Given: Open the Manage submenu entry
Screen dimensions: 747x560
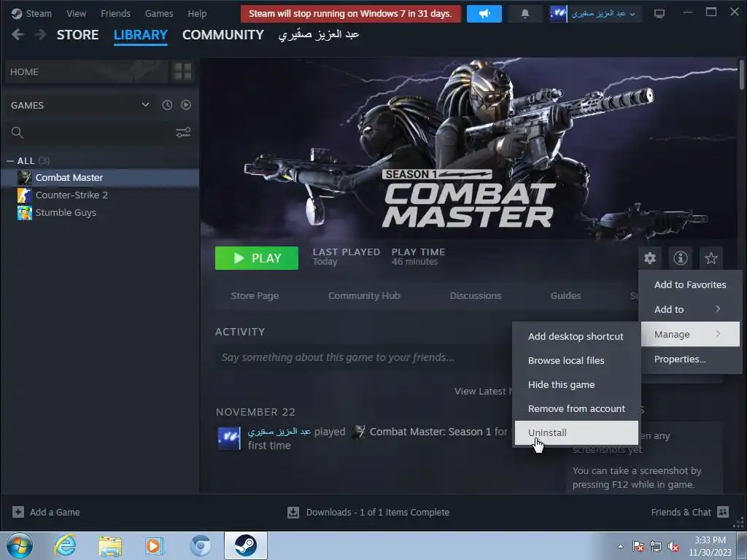Looking at the screenshot, I should pos(690,334).
